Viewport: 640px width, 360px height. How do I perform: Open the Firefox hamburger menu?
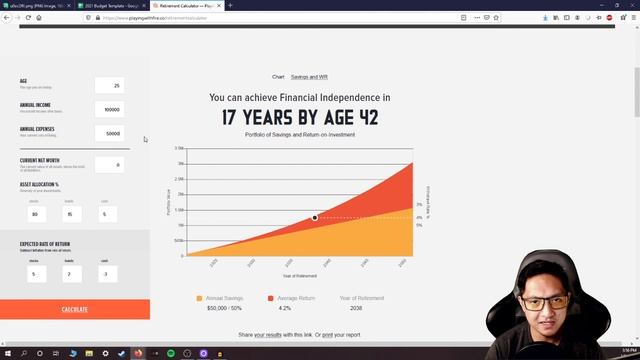[x=633, y=18]
